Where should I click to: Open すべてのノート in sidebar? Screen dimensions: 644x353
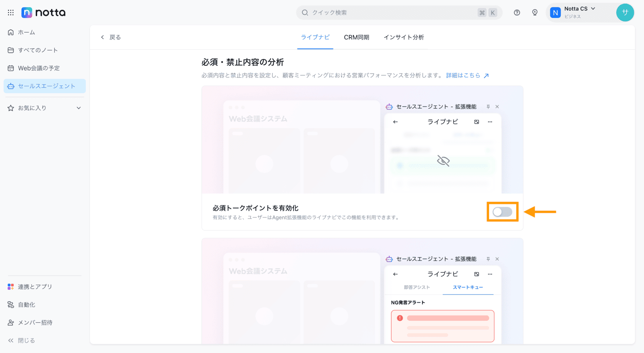(x=45, y=50)
